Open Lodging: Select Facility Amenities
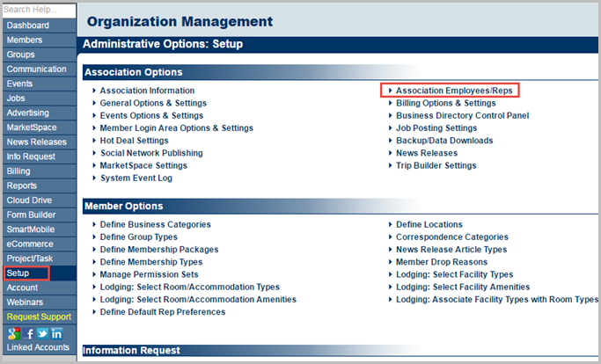 coord(463,287)
